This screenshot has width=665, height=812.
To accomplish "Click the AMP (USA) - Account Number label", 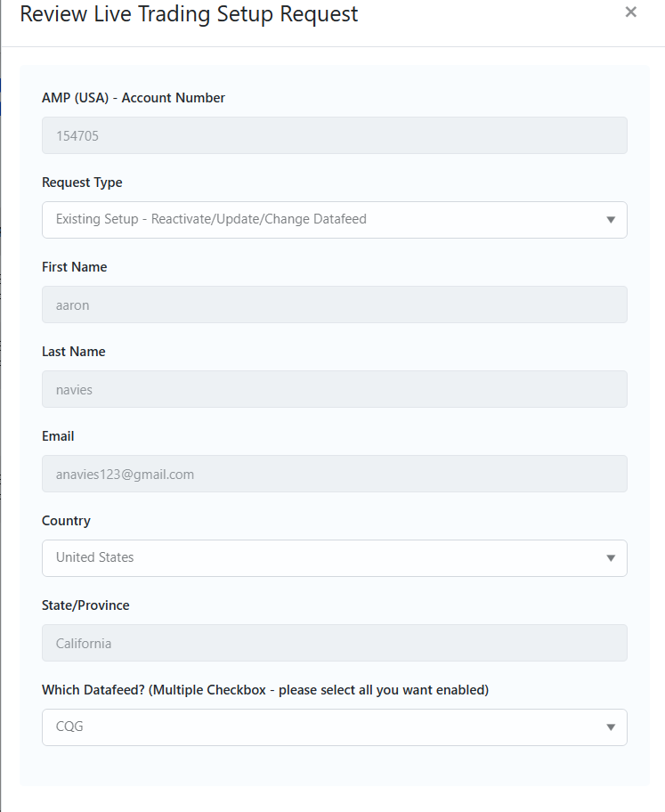I will point(134,98).
